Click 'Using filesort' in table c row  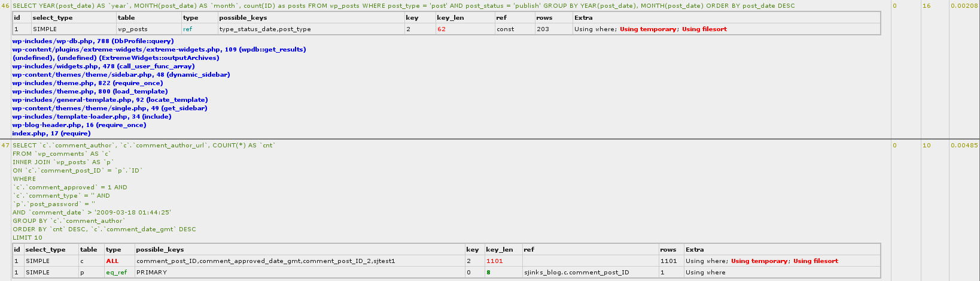pos(815,261)
